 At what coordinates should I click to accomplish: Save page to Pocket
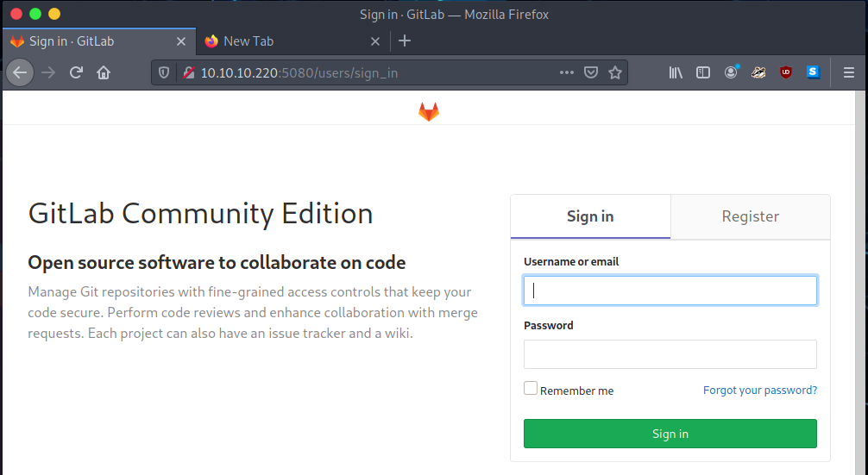(x=591, y=72)
